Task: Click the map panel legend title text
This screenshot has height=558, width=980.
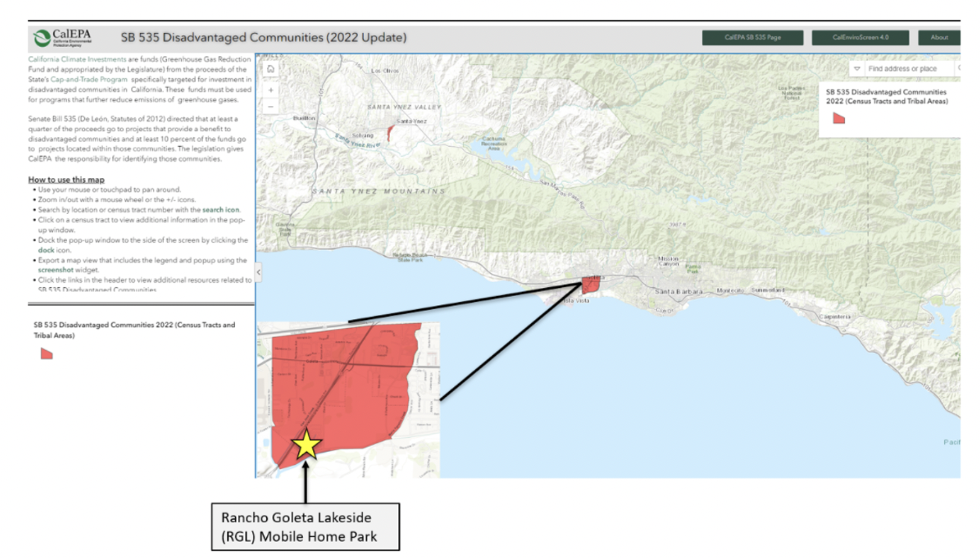Action: [887, 97]
